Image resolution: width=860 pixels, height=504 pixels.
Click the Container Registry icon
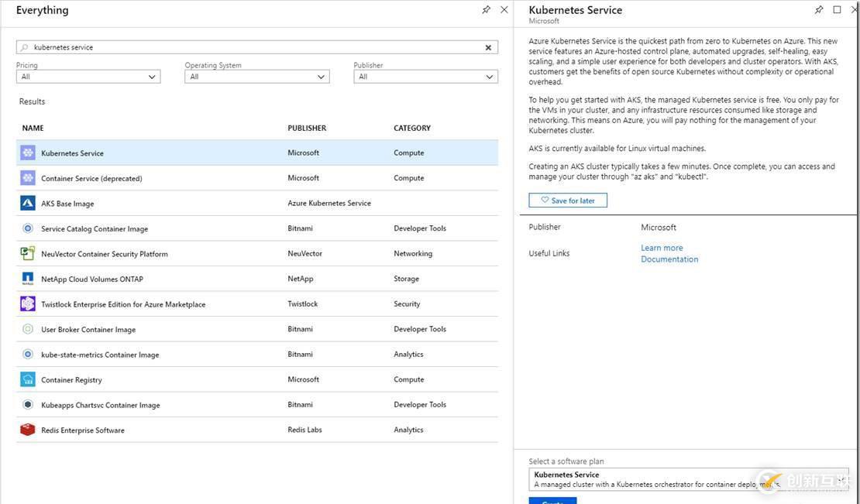28,379
